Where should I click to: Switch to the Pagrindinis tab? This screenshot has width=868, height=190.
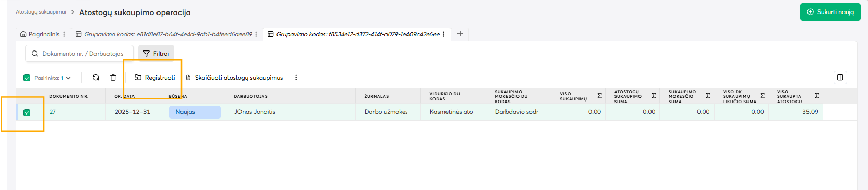click(40, 34)
